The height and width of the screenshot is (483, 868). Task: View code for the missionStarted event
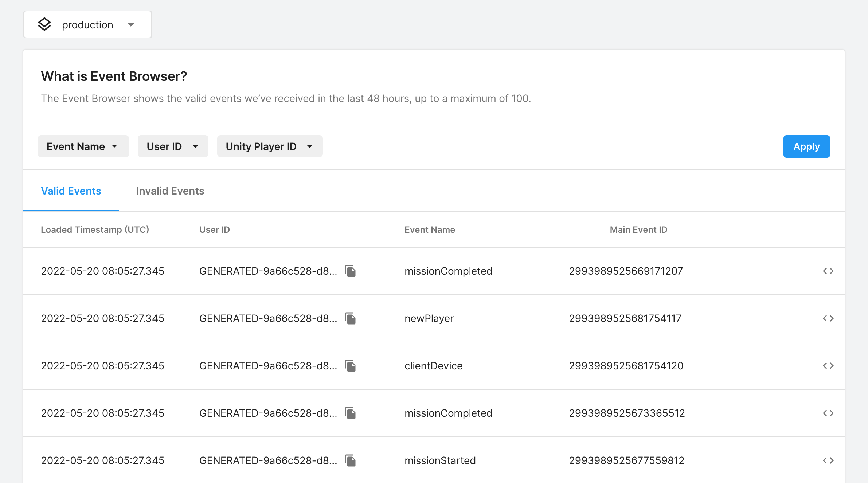point(828,460)
